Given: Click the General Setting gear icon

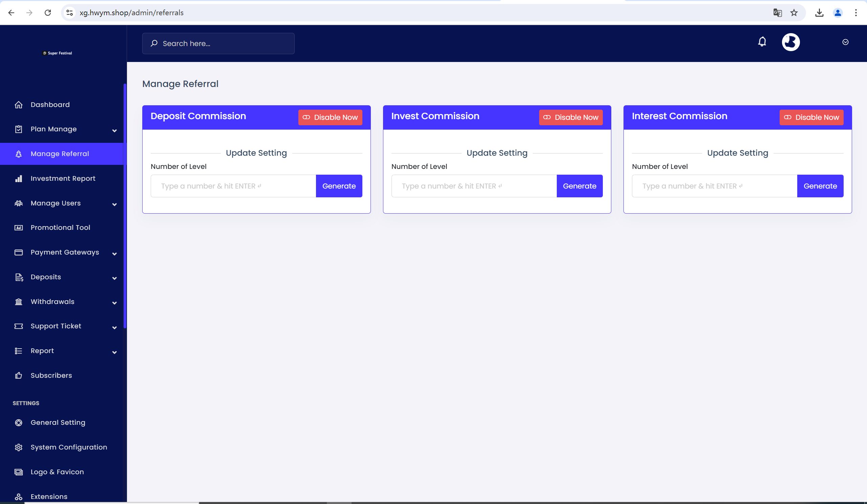Looking at the screenshot, I should (x=18, y=422).
